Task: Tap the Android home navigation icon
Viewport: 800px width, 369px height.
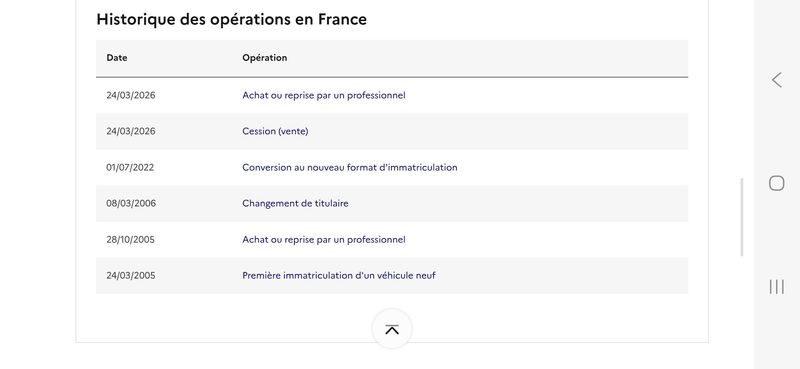Action: 777,183
